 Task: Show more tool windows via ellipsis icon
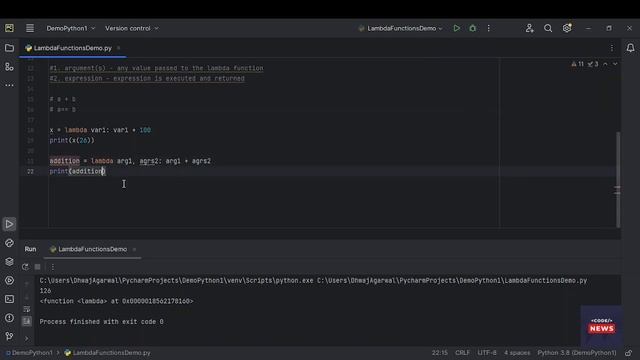(x=9, y=85)
